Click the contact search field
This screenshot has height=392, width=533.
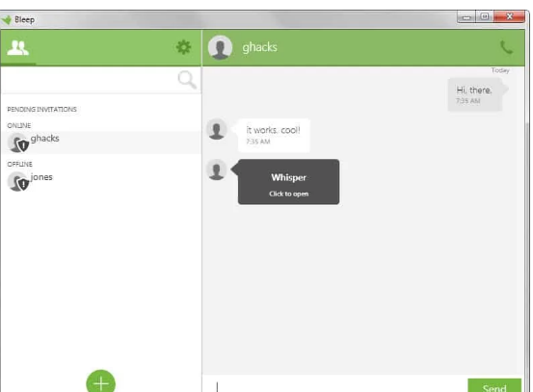[x=90, y=80]
